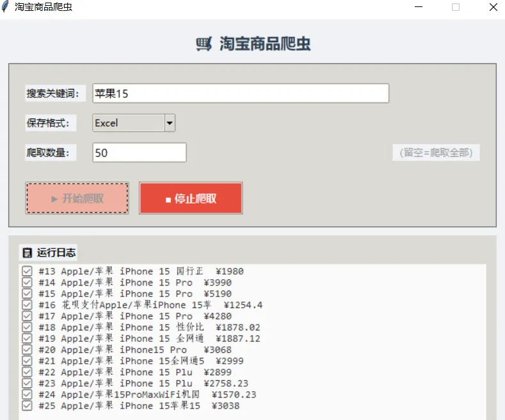Click the checkmark icon on log row #14
505x420 pixels.
(x=27, y=282)
